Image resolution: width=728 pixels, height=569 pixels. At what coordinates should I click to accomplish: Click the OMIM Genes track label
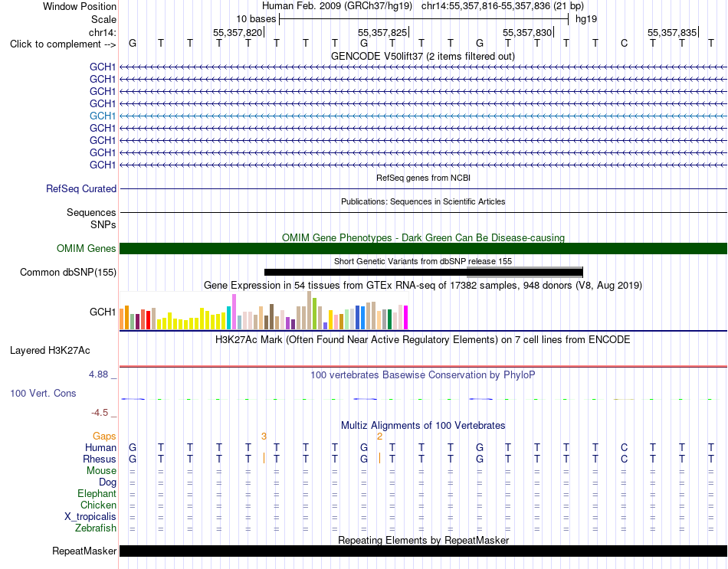(87, 248)
